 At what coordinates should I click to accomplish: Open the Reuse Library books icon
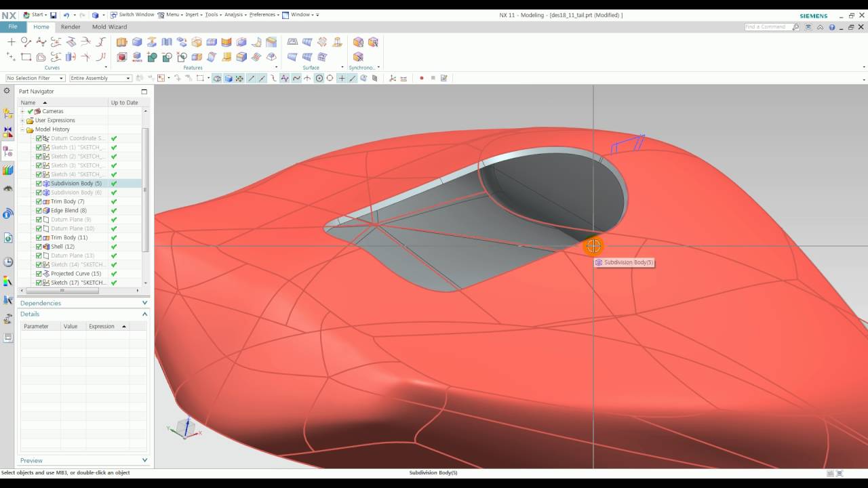[8, 170]
